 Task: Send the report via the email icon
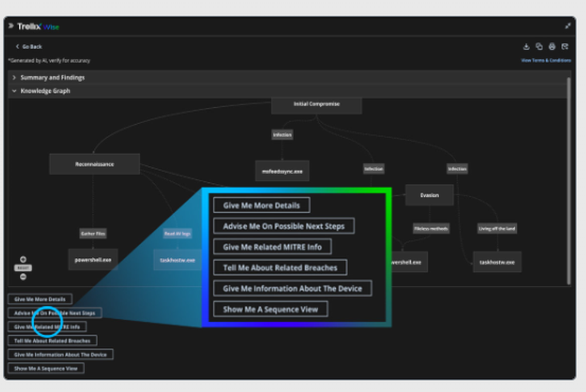(565, 46)
